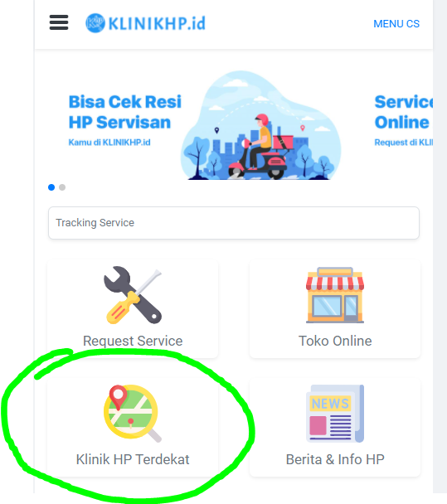Click the circular logo emblem in header
The width and height of the screenshot is (447, 504).
coord(95,23)
